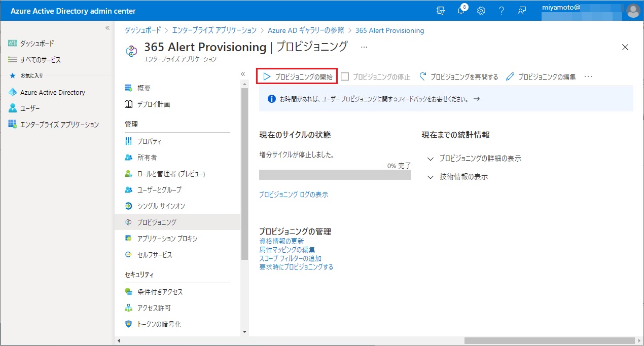
Task: Select ユーザーとグループ in the menu
Action: tap(159, 190)
